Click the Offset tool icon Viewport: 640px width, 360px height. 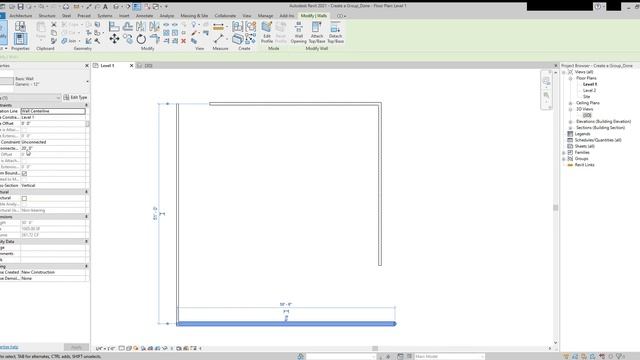tap(128, 27)
